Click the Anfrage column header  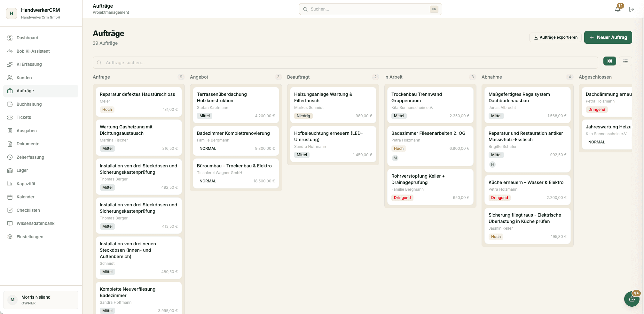click(x=101, y=77)
